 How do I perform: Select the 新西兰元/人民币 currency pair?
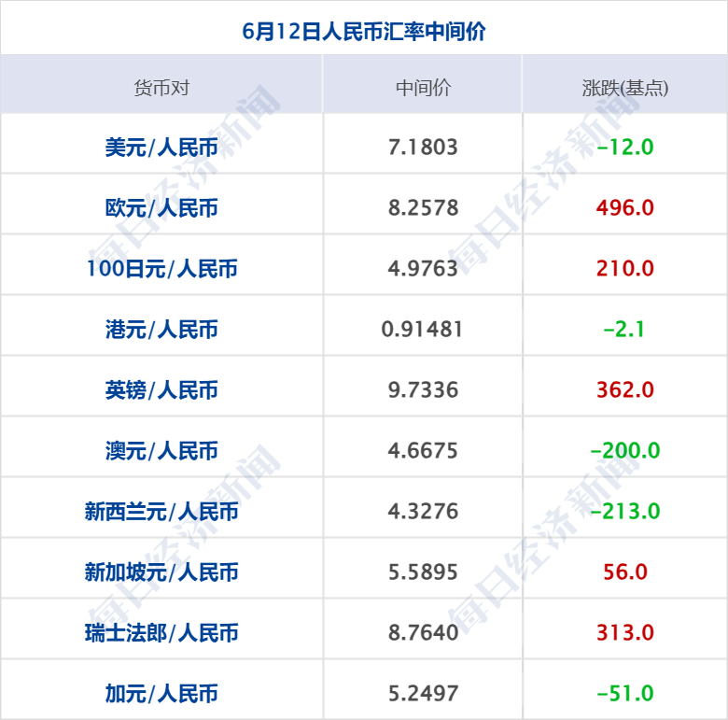pos(161,512)
